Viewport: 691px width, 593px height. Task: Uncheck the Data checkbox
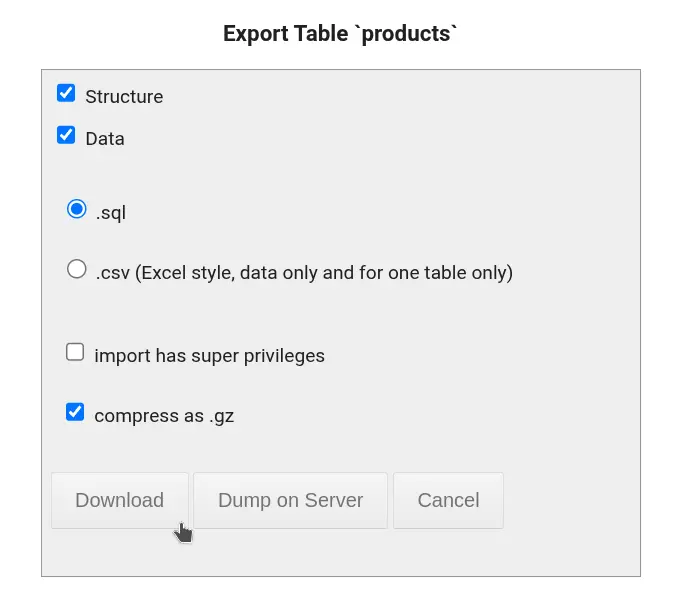[x=66, y=135]
